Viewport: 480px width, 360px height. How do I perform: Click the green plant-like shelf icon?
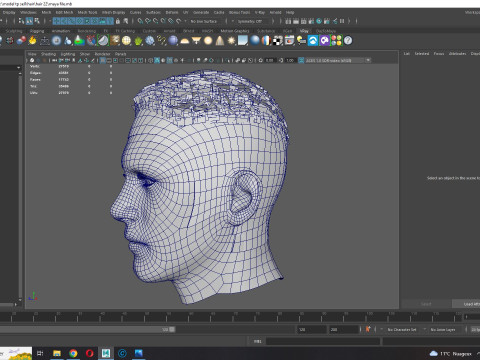(138, 41)
